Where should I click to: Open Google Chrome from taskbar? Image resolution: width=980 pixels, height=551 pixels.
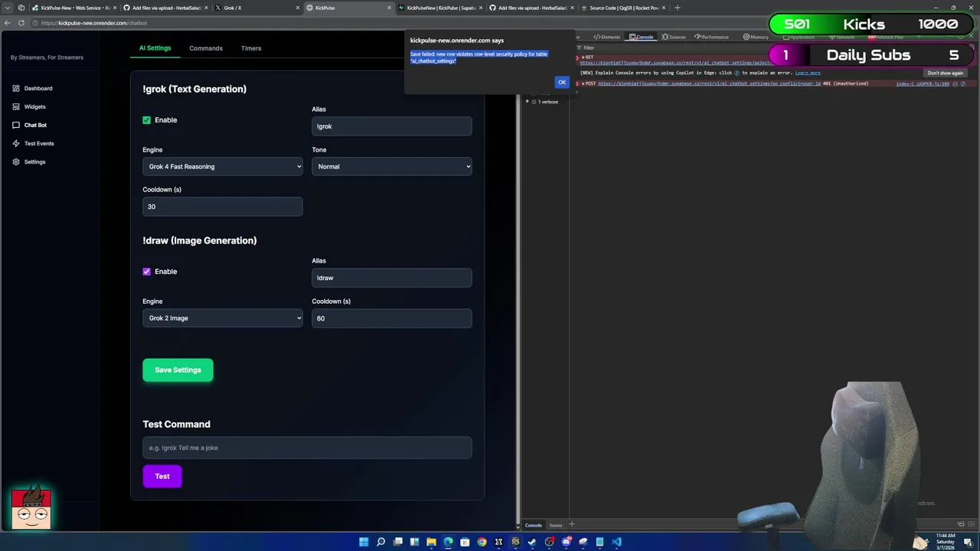[x=482, y=542]
